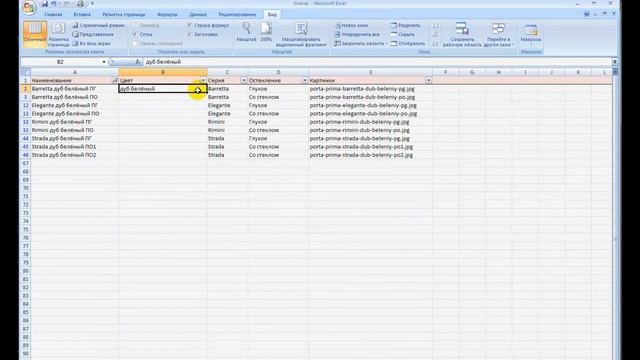640x360 pixels.
Task: Select Со стеклом cell in the Strada дуб белёный ПО1 row
Action: tap(278, 147)
